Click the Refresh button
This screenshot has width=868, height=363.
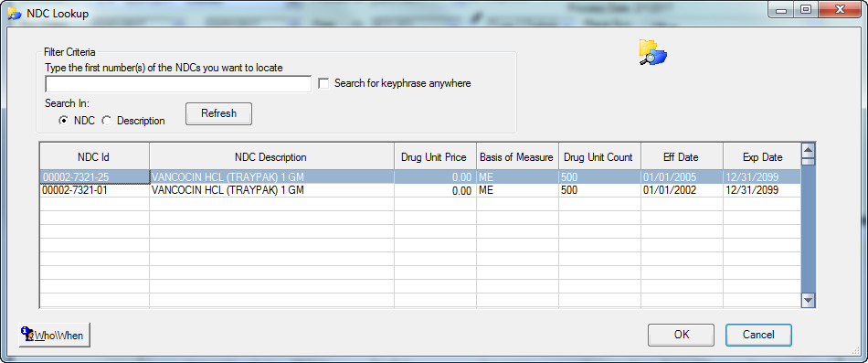tap(218, 113)
